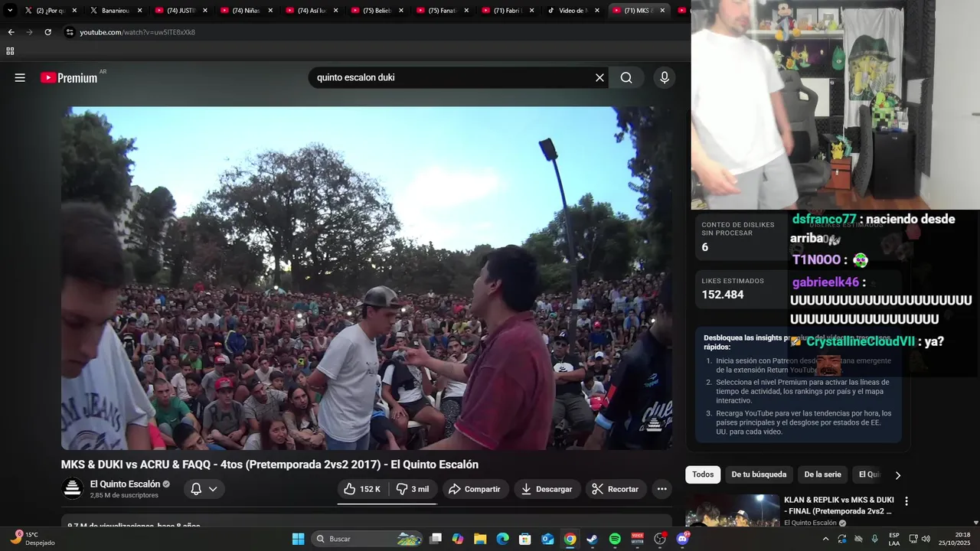Like the video with 152 K button
The image size is (980, 551).
[x=362, y=489]
